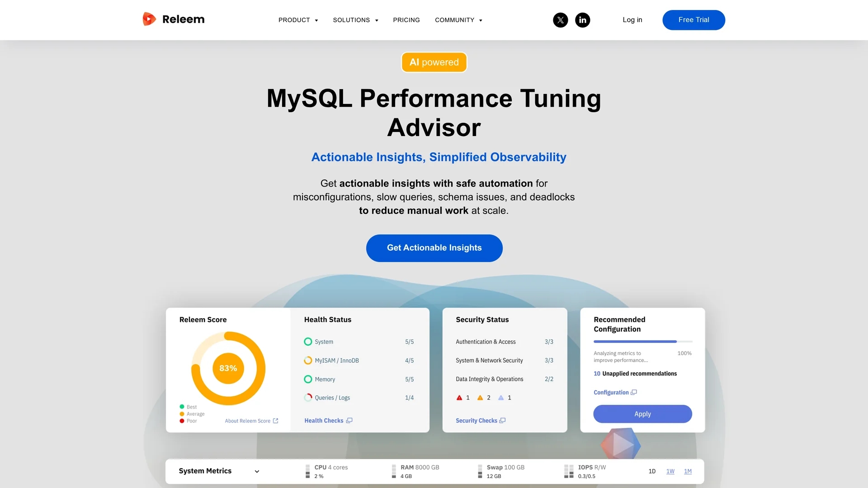This screenshot has width=868, height=488.
Task: Click the orange Average legend dot
Action: pos(182,414)
